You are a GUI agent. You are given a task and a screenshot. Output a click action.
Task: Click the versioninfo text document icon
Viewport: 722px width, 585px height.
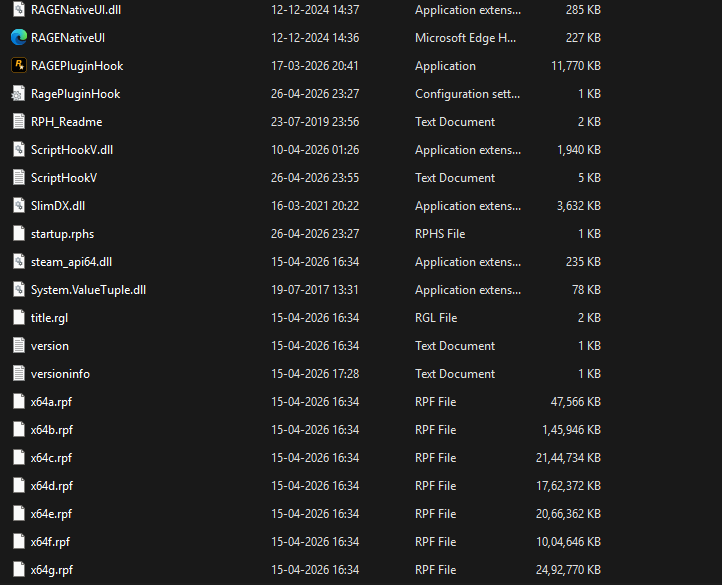(x=19, y=374)
